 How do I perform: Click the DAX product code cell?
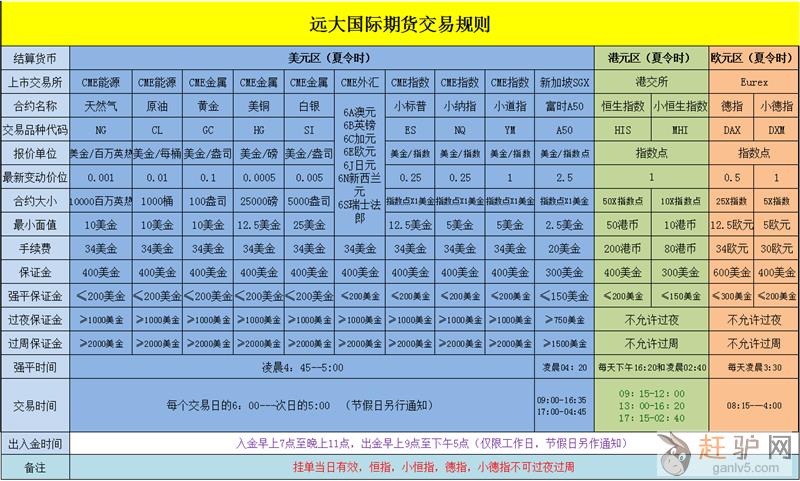(731, 130)
